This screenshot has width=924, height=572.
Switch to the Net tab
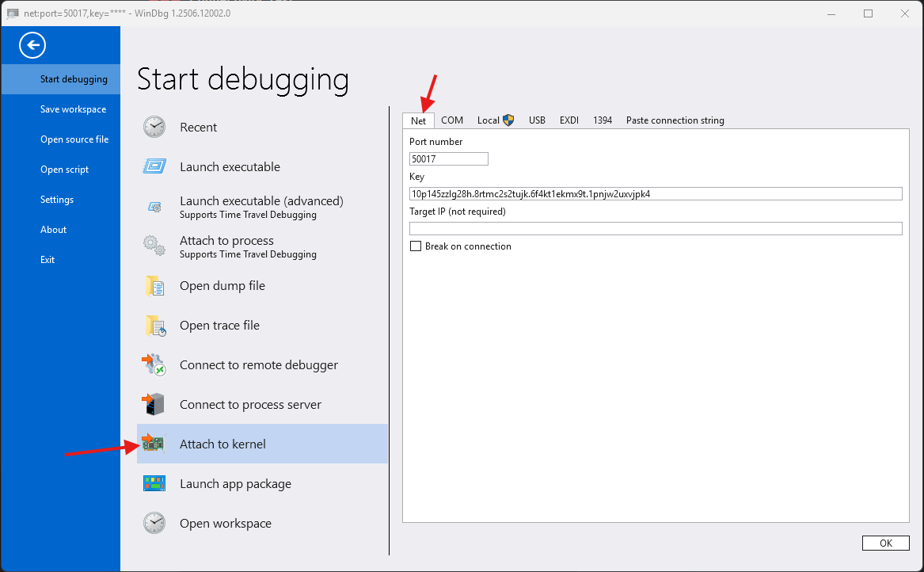[x=418, y=120]
